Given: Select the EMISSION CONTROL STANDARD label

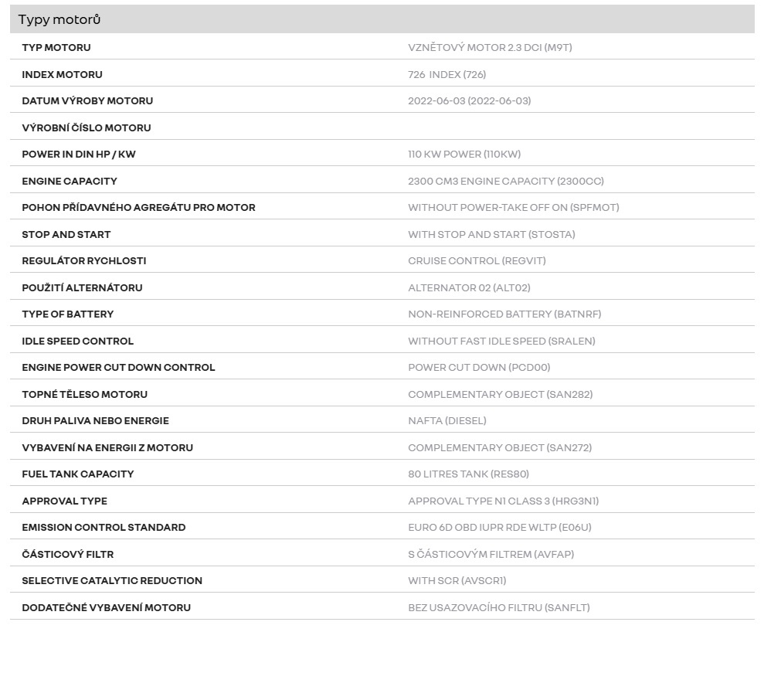Looking at the screenshot, I should coord(104,527).
